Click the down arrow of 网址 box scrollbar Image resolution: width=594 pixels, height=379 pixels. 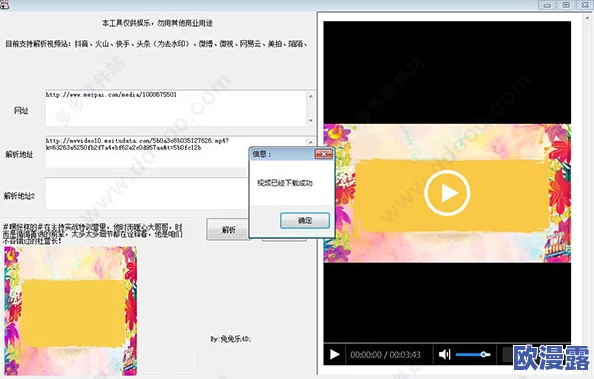pos(311,121)
